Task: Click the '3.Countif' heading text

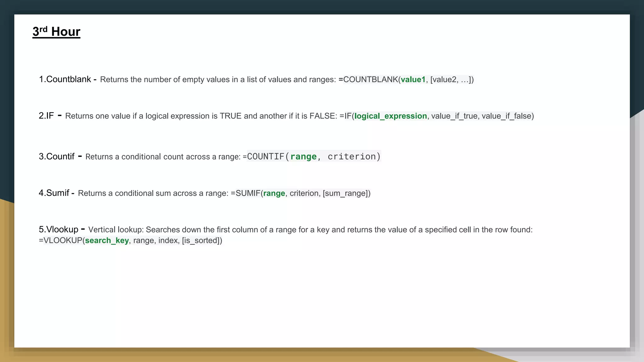Action: [x=57, y=156]
